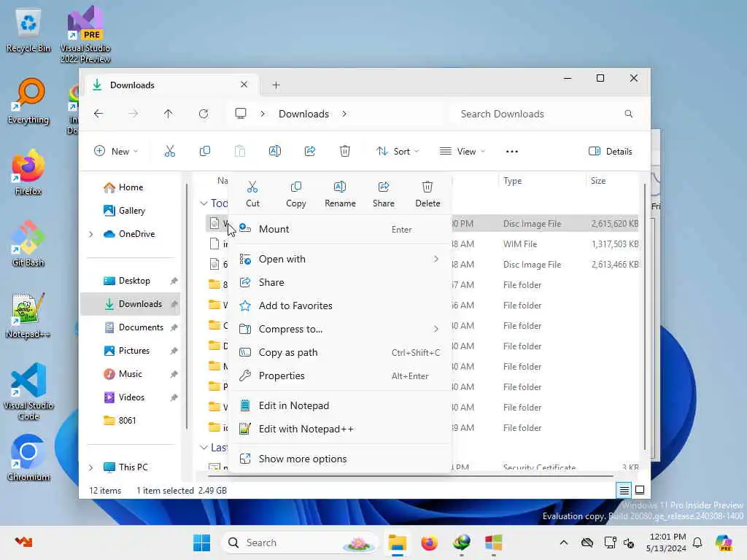This screenshot has height=560, width=747.
Task: Open the Windows Start menu
Action: (x=201, y=542)
